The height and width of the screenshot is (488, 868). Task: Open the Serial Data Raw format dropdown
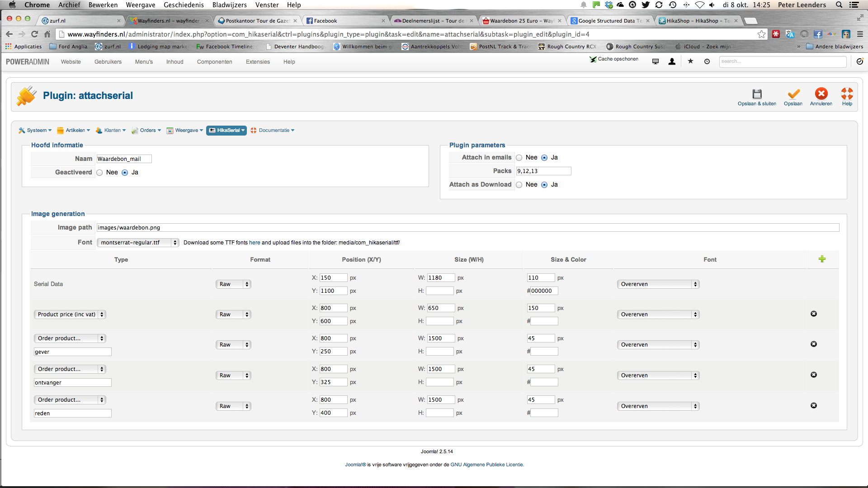(233, 284)
